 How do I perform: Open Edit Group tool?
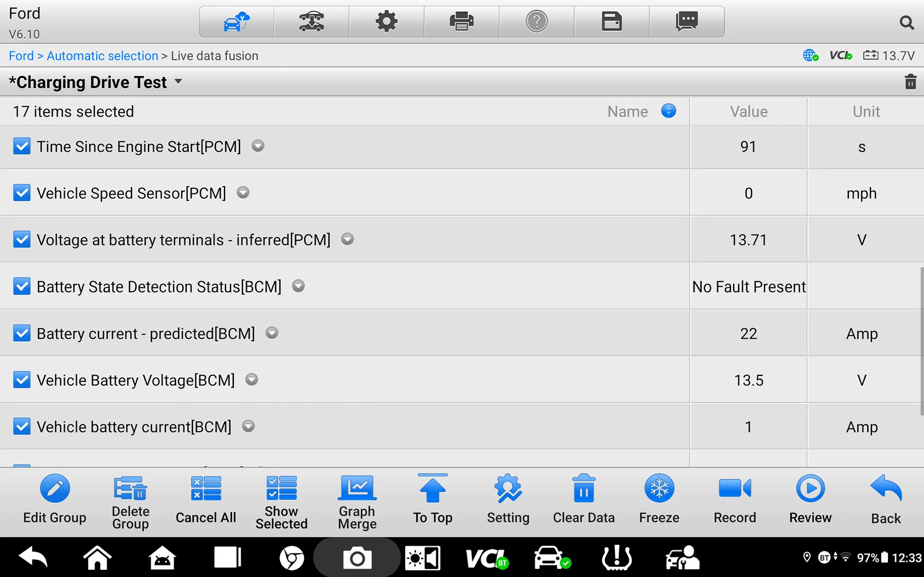click(54, 501)
